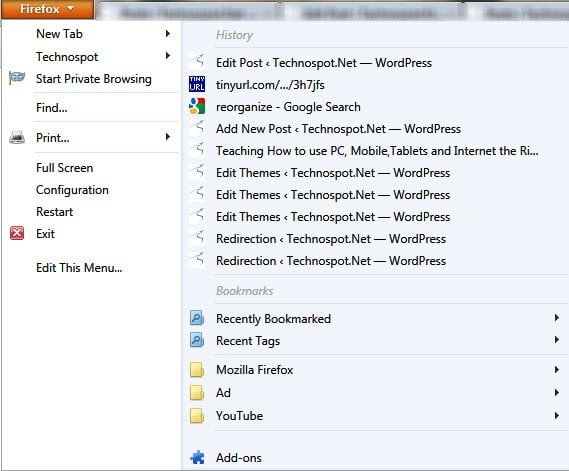Screen dimensions: 569x471
Task: Open Edit Post ‹ Technospot.Net history entry
Action: click(x=324, y=63)
